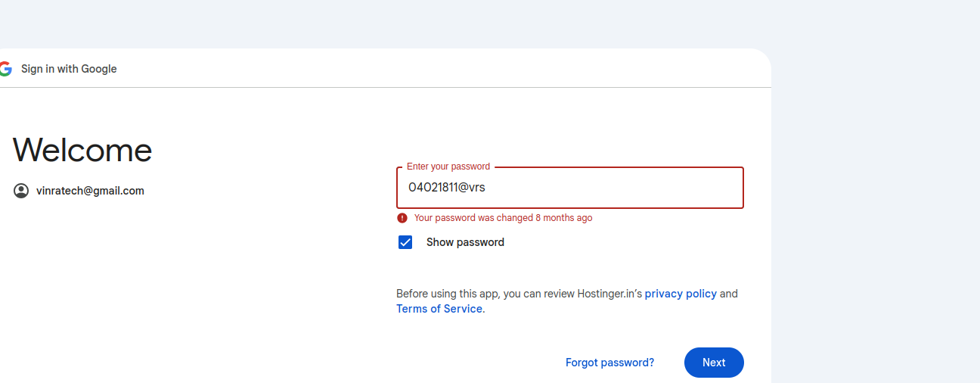The width and height of the screenshot is (980, 383).
Task: Select the vinratech@gmail.com account text
Action: point(90,191)
